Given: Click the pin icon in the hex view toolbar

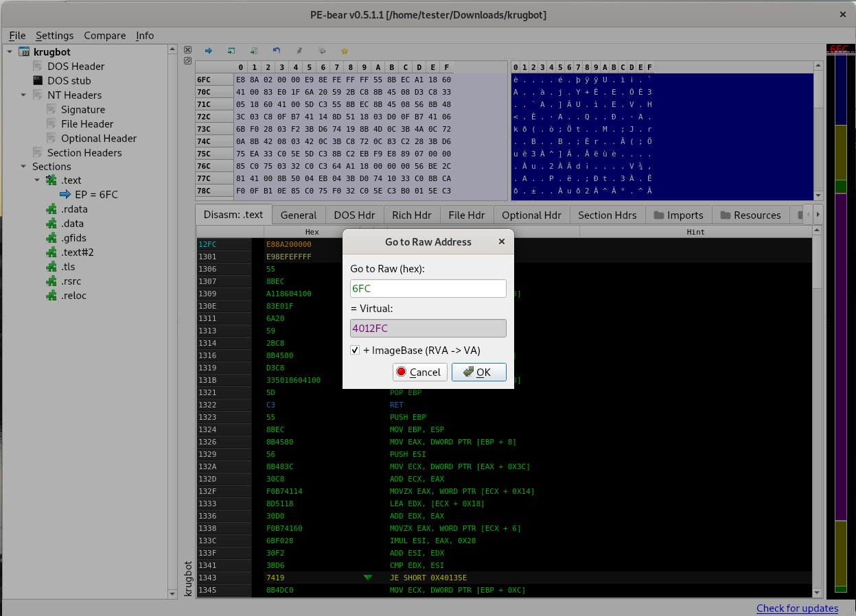Looking at the screenshot, I should [x=298, y=50].
